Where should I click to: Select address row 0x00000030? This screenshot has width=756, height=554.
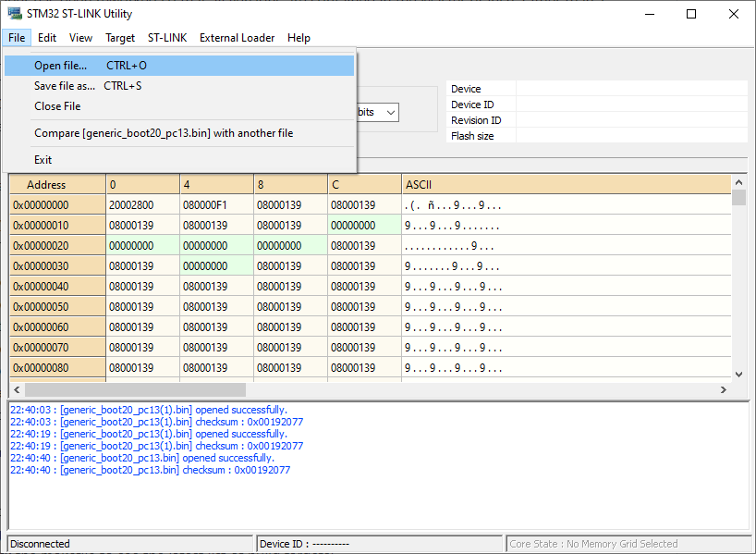pos(57,265)
